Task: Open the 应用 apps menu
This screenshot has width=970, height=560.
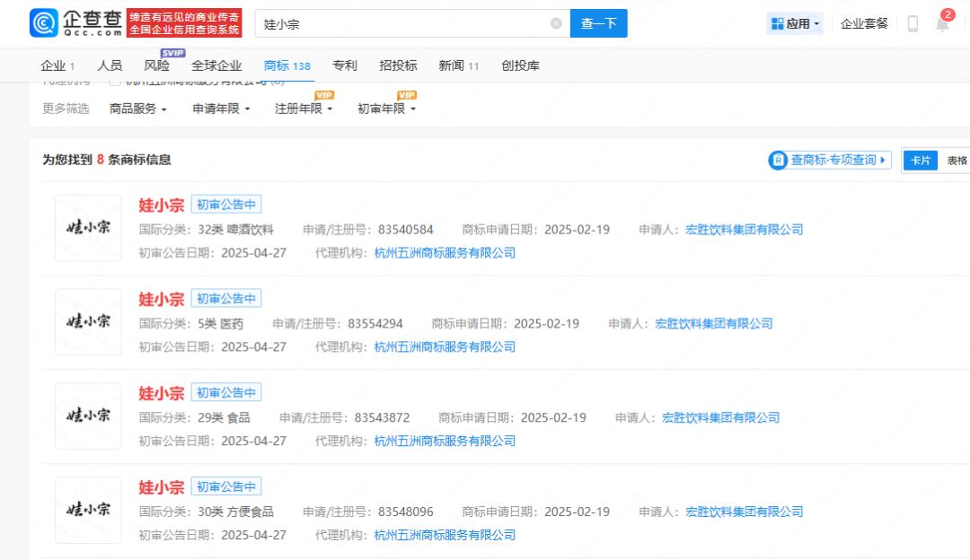Action: 795,24
